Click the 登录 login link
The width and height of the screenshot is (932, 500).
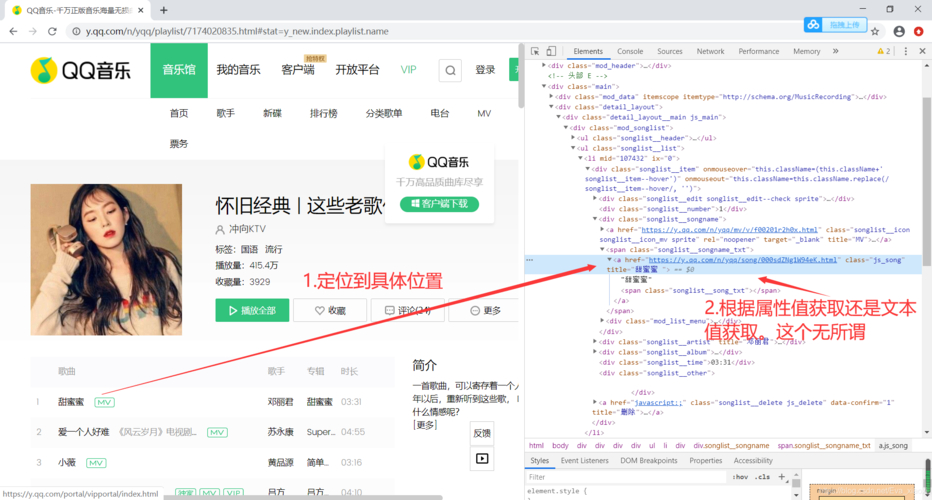485,70
